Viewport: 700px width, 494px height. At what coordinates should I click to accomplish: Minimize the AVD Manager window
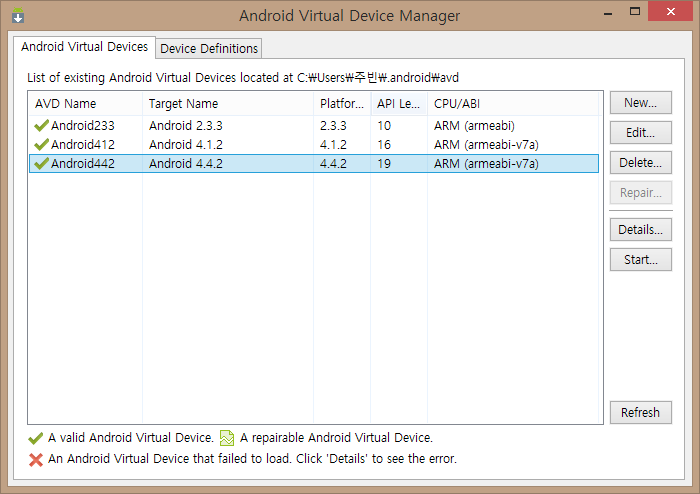point(608,12)
